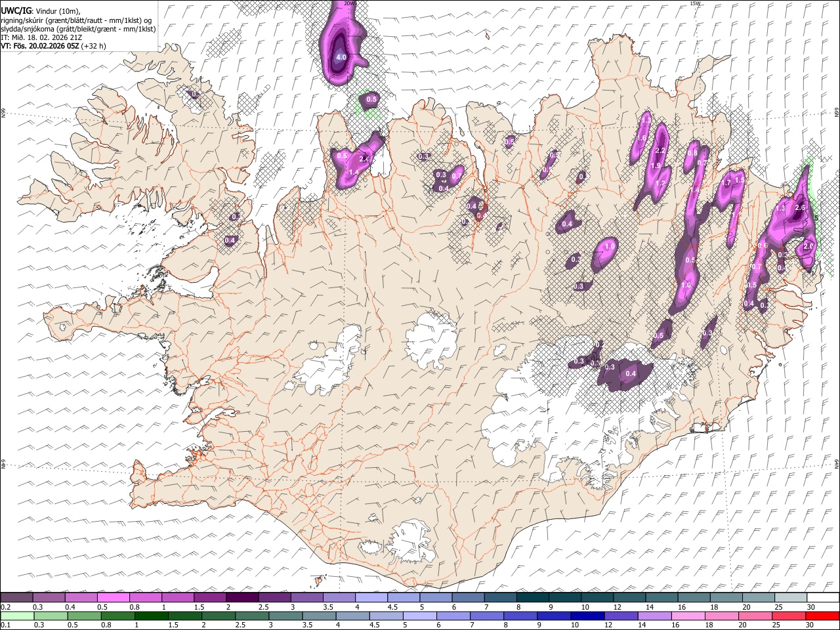Screen dimensions: 840x630
Task: Select the darkest purple 2 swatch, upper legend row
Action: pos(241,598)
